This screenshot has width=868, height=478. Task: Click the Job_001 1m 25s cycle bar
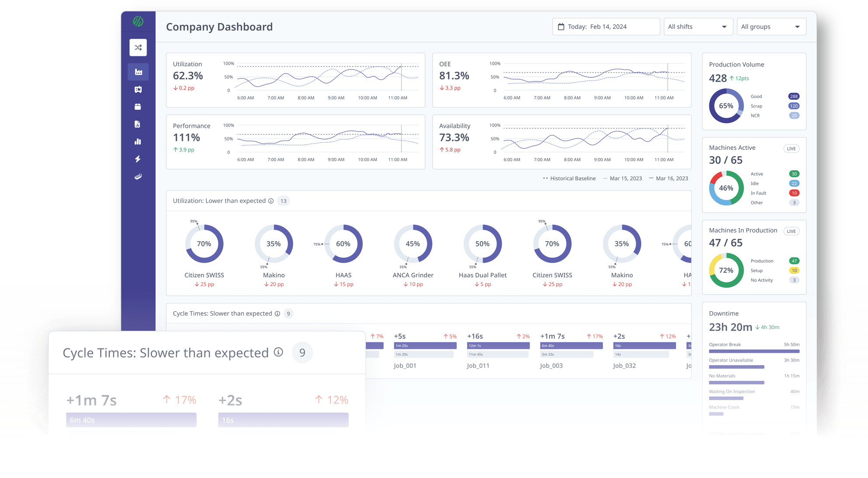(425, 345)
